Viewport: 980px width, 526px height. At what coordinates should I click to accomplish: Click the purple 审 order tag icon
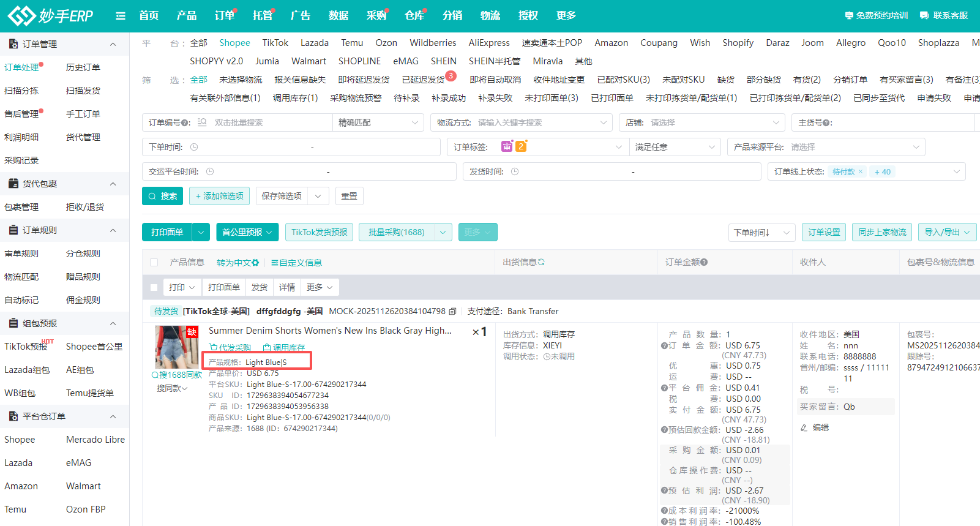(x=507, y=146)
